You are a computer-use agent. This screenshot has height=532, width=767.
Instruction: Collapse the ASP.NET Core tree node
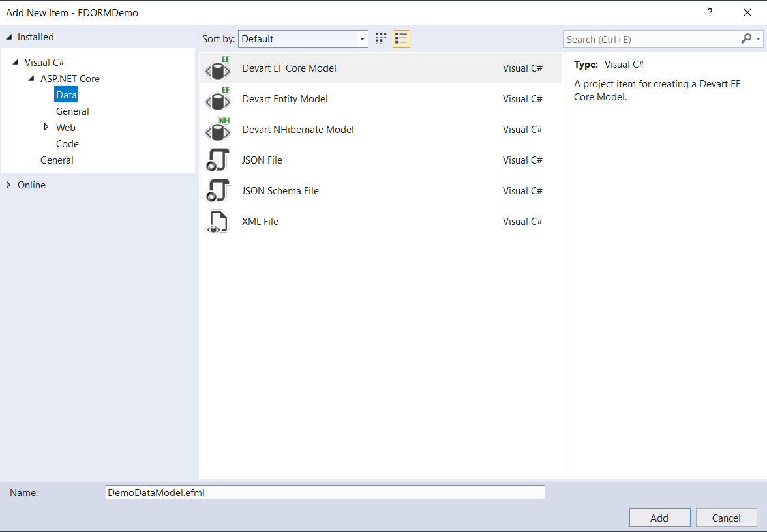tap(31, 78)
